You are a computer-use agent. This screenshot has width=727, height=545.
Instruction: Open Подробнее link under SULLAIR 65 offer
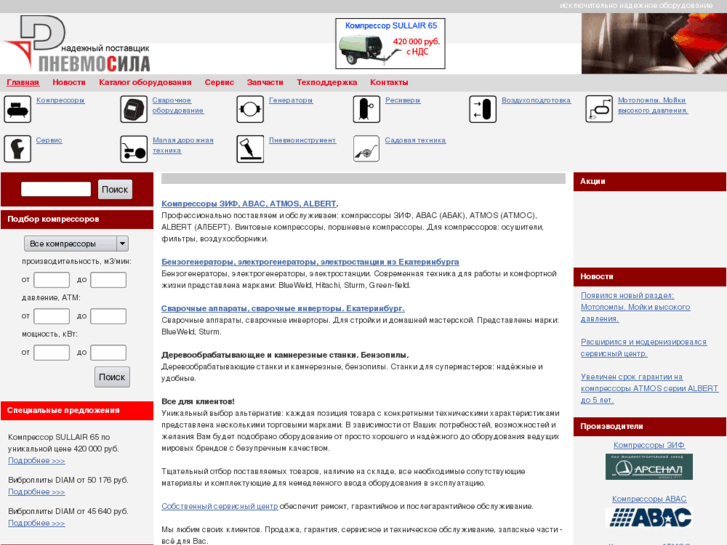coord(37,461)
